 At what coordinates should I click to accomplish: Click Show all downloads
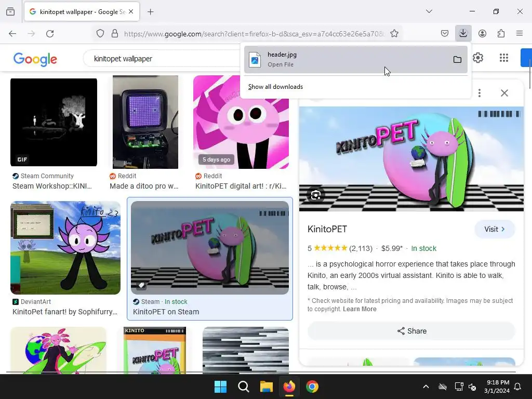275,87
